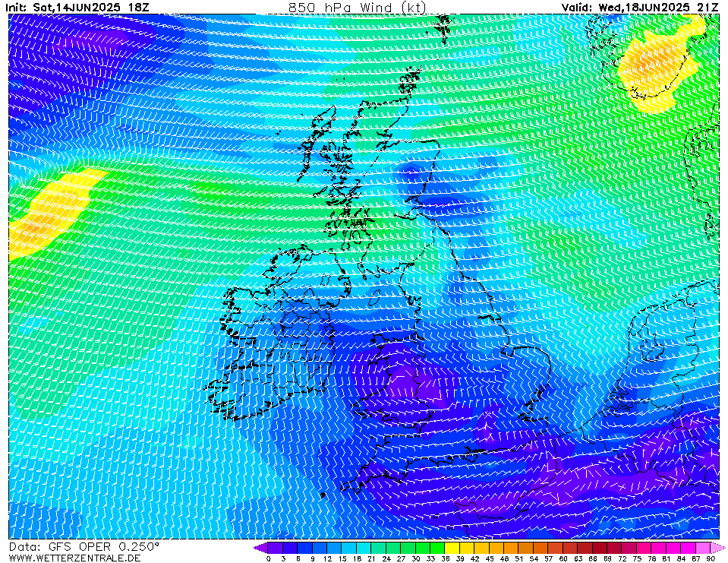Click the legend value label '45'
The image size is (728, 563).
click(x=490, y=558)
